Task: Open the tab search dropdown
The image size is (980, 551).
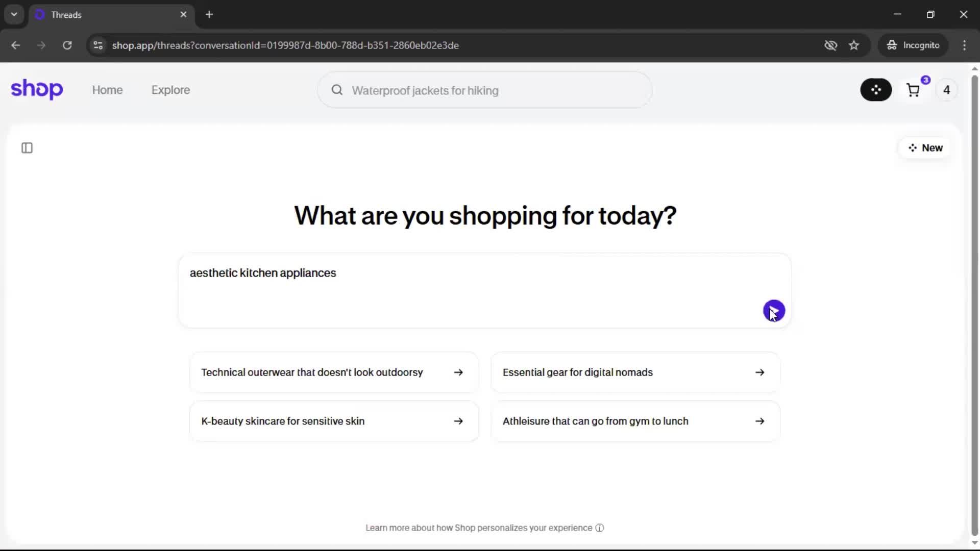Action: (14, 14)
